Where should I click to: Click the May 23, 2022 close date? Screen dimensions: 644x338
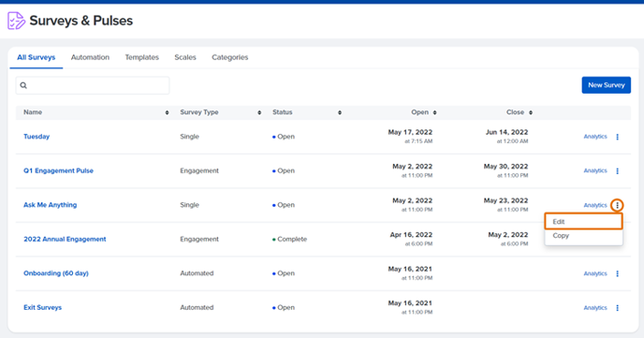coord(506,200)
